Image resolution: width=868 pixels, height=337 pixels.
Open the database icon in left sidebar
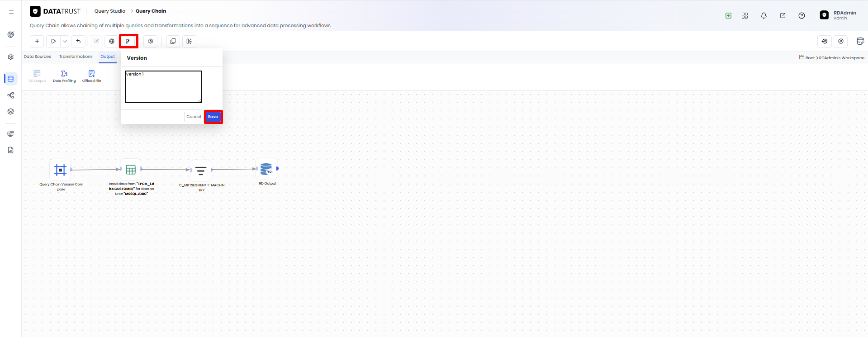click(11, 79)
